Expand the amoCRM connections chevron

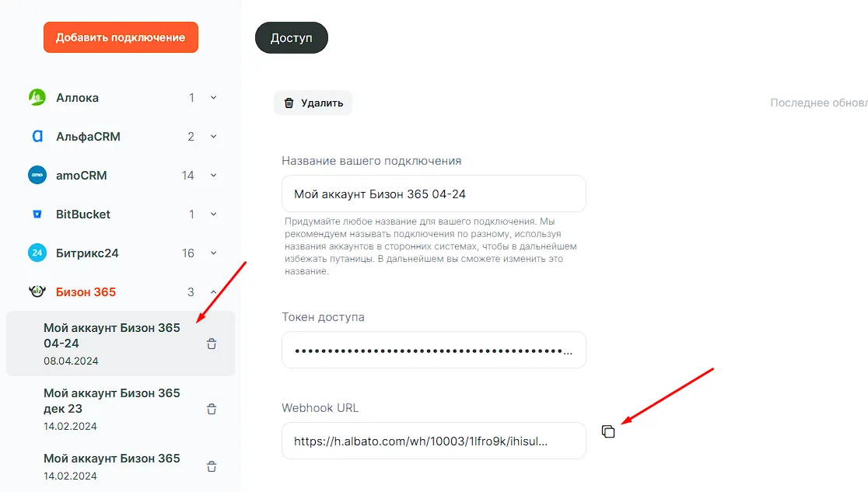point(214,176)
